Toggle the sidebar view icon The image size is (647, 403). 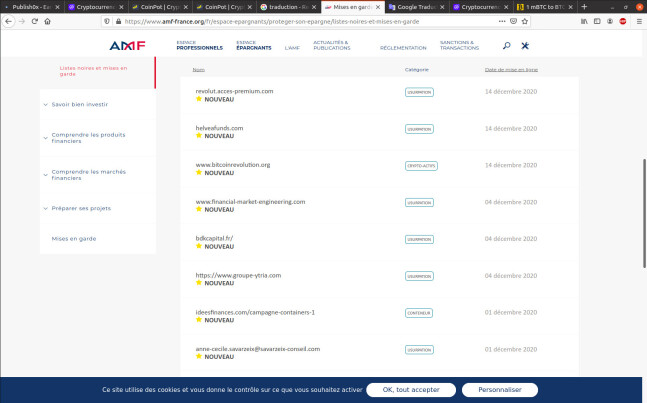click(x=597, y=21)
